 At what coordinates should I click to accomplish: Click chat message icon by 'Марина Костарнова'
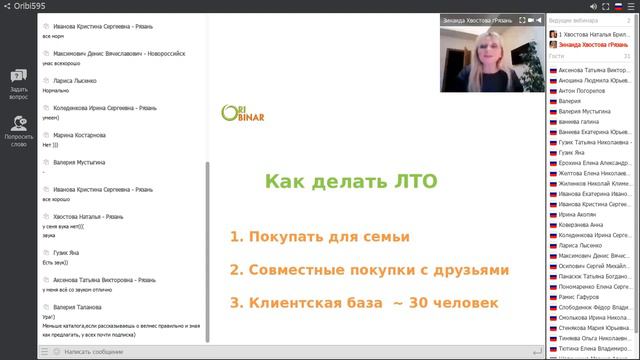coord(46,135)
